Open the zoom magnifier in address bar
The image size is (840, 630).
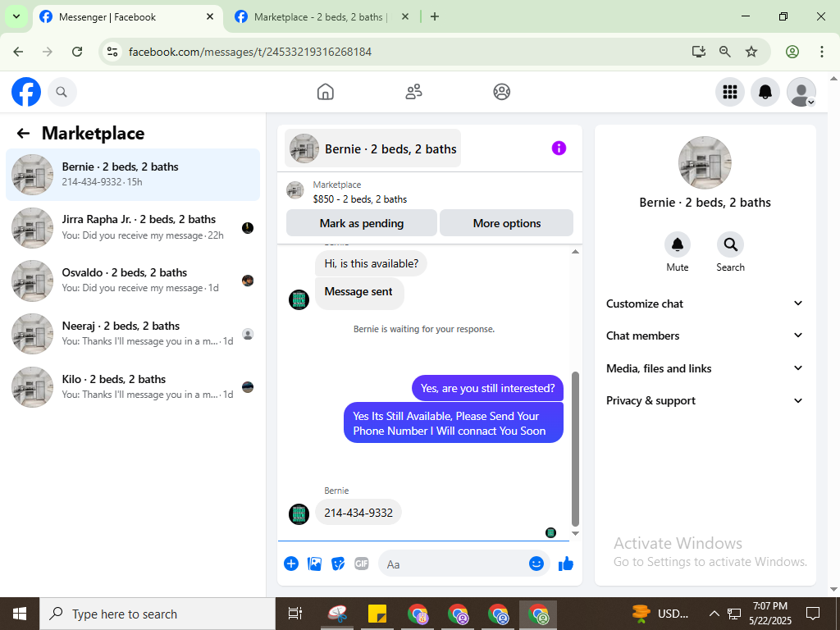725,52
